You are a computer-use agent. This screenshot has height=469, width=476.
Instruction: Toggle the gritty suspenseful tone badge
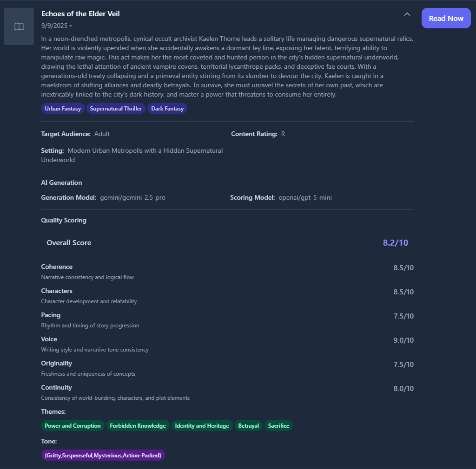[x=103, y=455]
